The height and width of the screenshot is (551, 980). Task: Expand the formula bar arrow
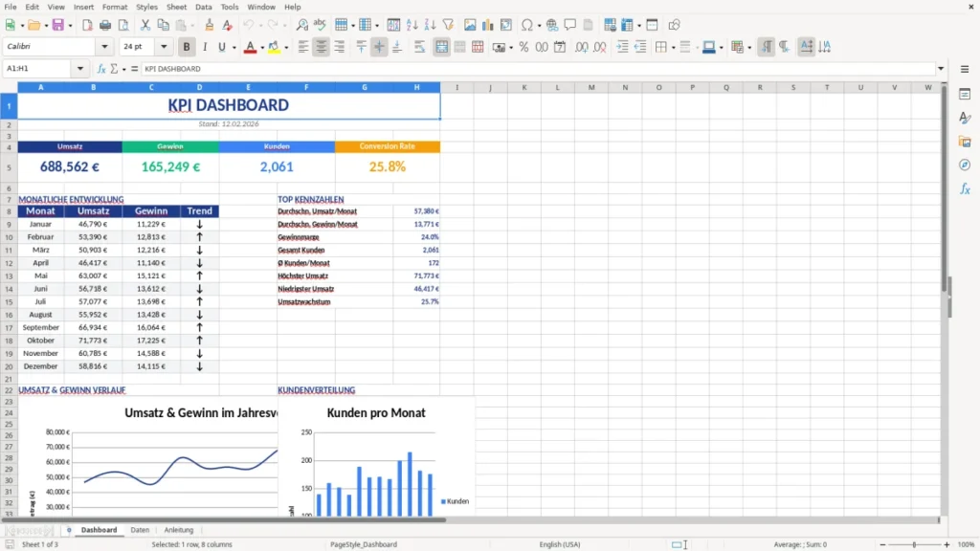[x=941, y=69]
